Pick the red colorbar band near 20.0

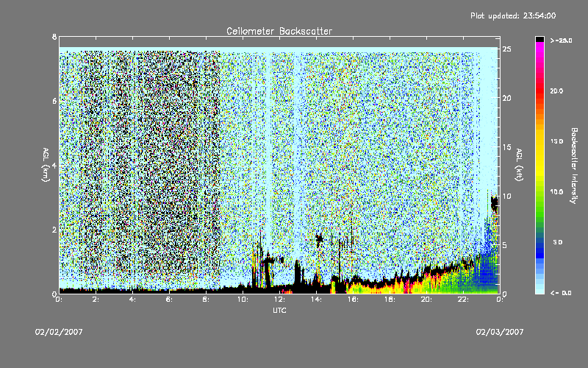click(x=539, y=91)
